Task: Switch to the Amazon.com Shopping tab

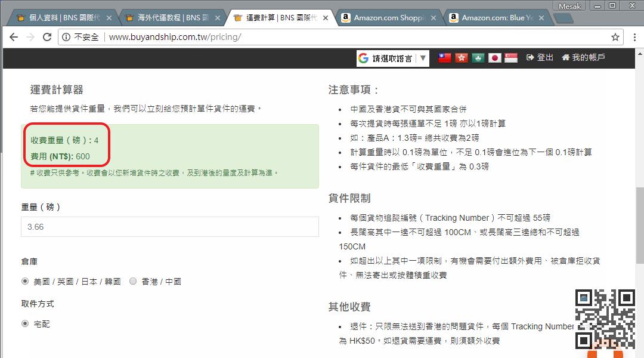Action: tap(388, 18)
